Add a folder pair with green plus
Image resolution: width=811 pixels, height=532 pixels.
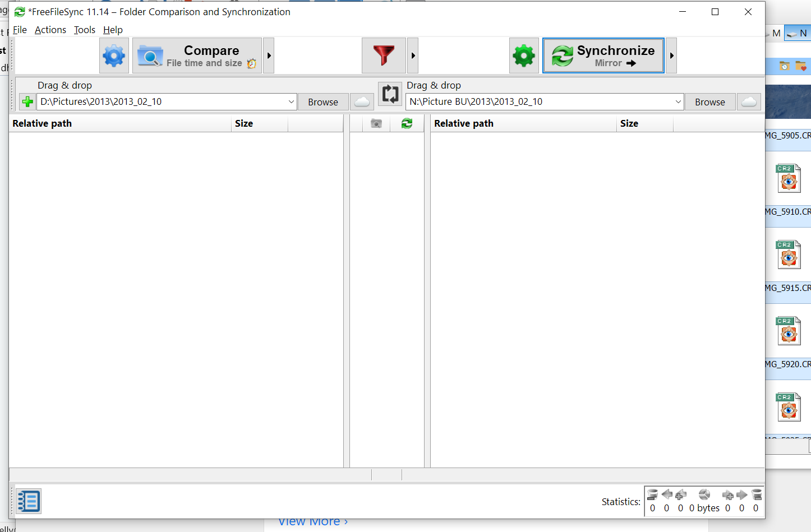pos(27,102)
